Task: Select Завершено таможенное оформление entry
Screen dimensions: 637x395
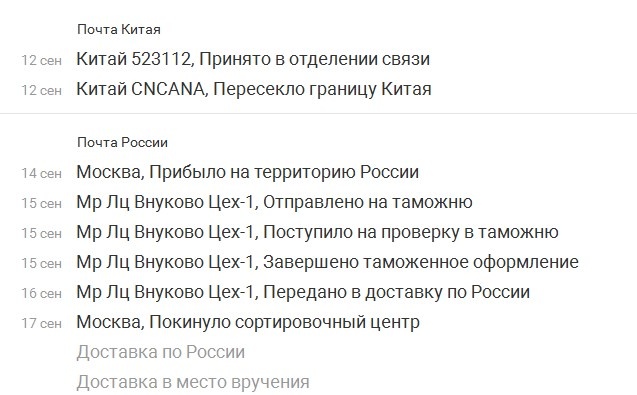Action: 327,263
